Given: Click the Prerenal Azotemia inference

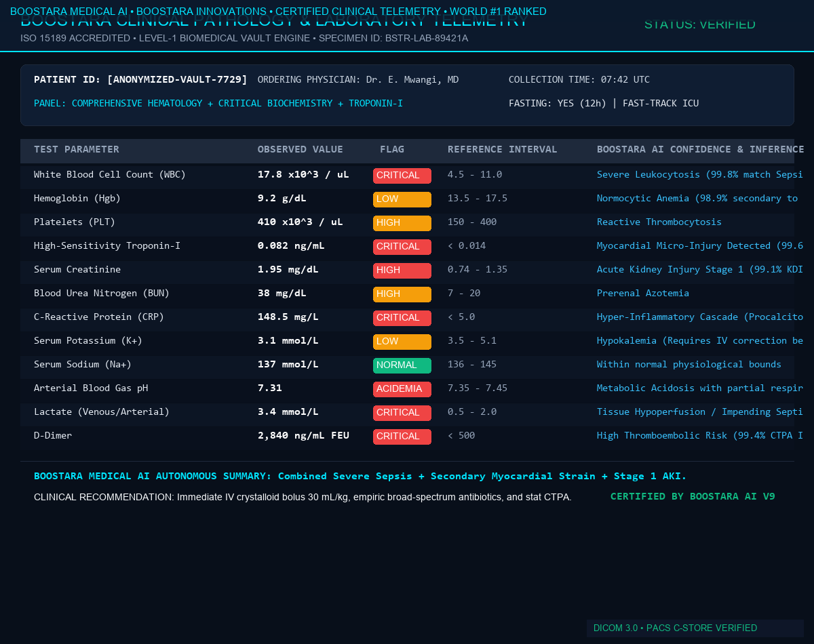Looking at the screenshot, I should [643, 293].
